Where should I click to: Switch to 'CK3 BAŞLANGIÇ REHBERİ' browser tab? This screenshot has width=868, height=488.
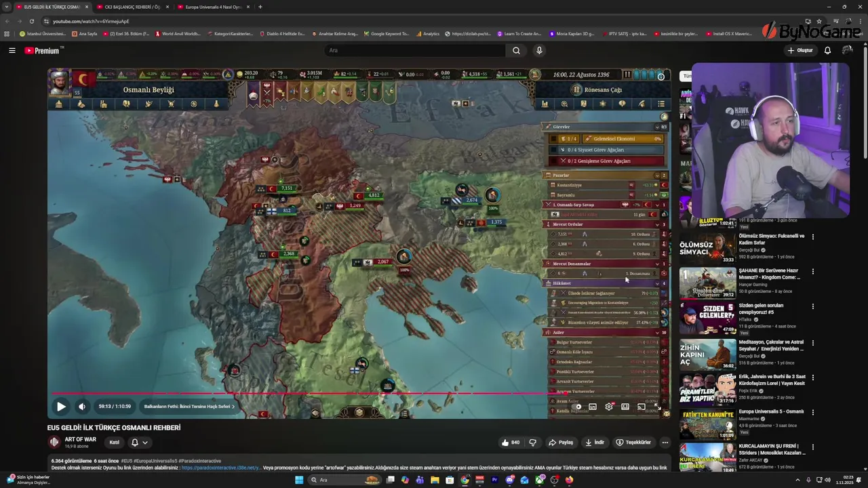coord(132,7)
